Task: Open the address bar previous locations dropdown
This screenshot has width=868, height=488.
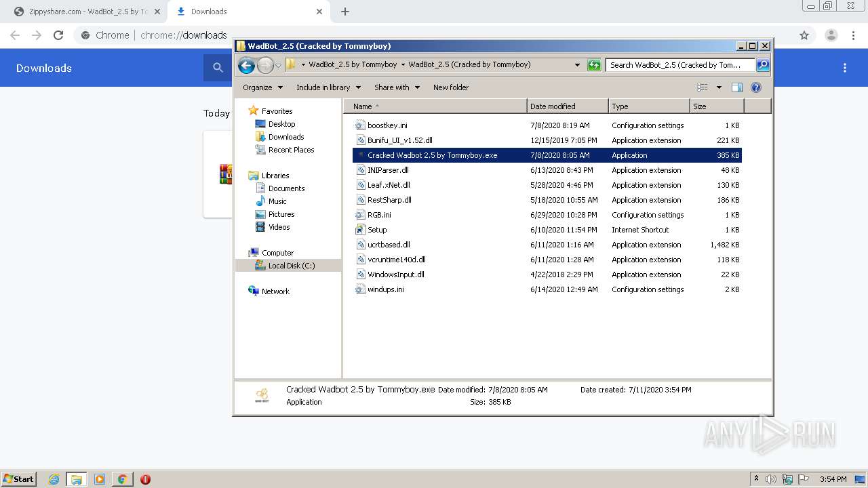Action: point(577,65)
